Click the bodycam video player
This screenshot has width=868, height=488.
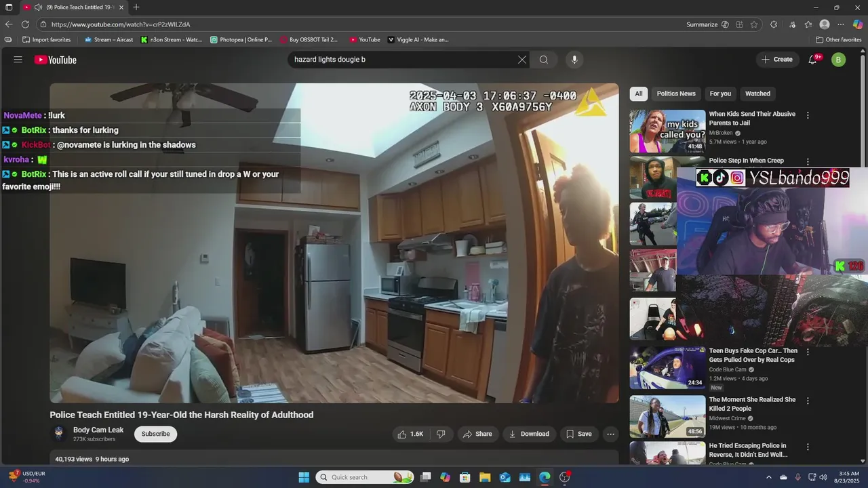[x=334, y=243]
